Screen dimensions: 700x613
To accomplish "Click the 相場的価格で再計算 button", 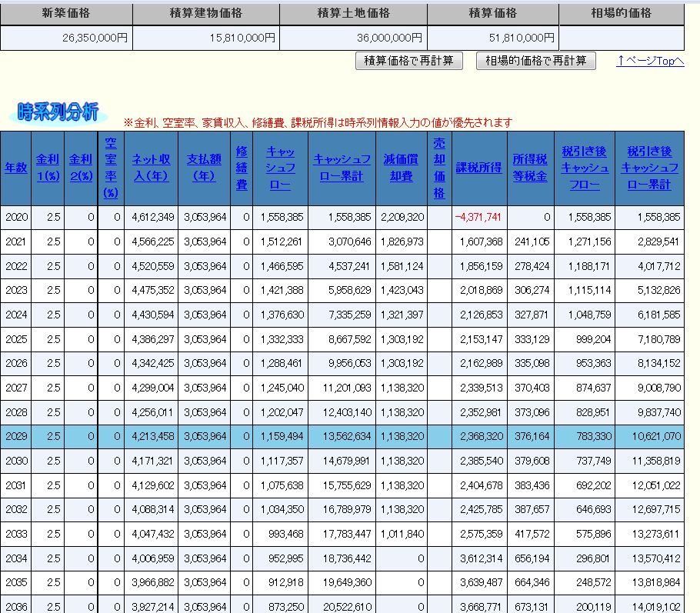I will pos(536,62).
